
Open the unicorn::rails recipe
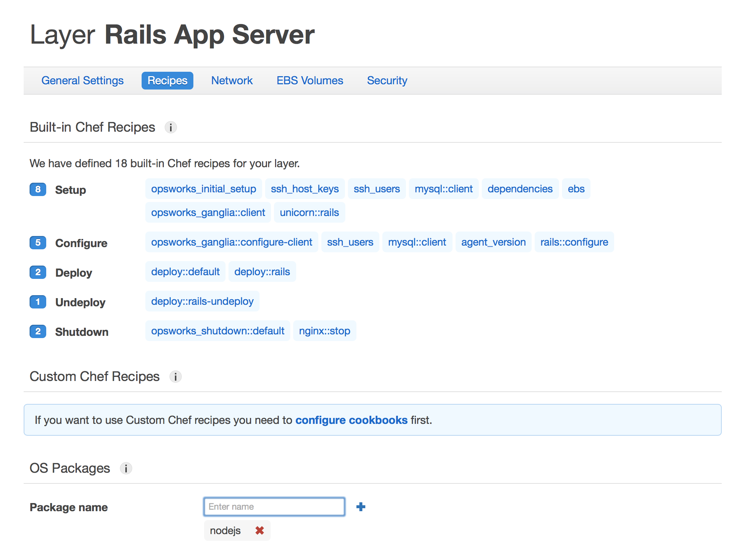point(309,212)
